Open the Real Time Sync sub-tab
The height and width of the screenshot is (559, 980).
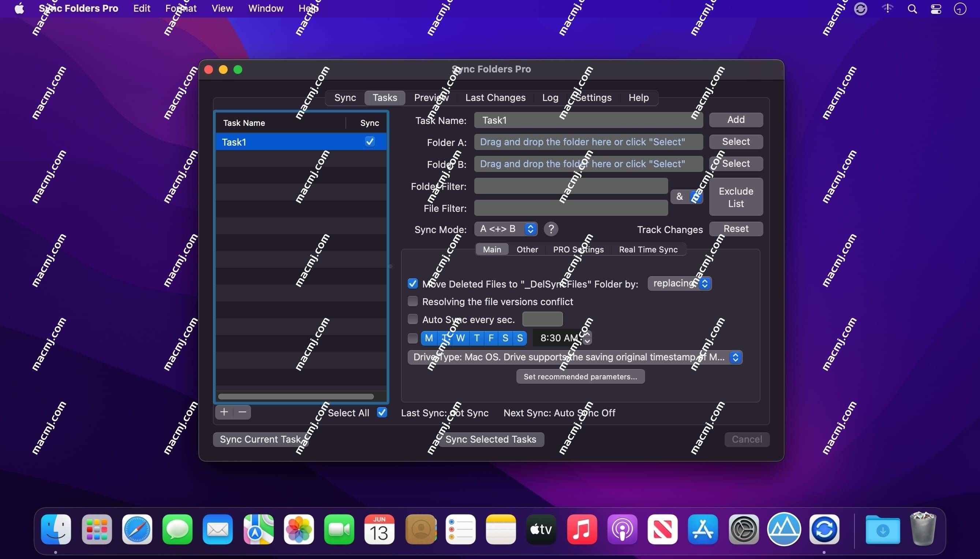coord(648,250)
